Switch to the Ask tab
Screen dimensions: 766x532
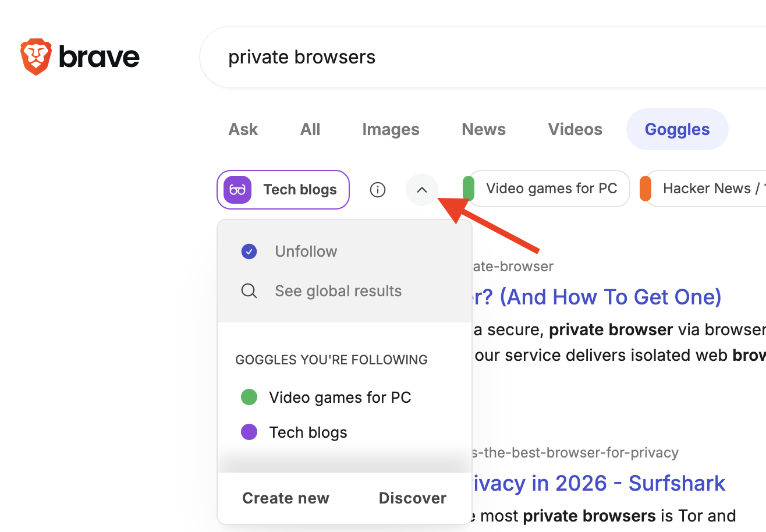coord(243,129)
